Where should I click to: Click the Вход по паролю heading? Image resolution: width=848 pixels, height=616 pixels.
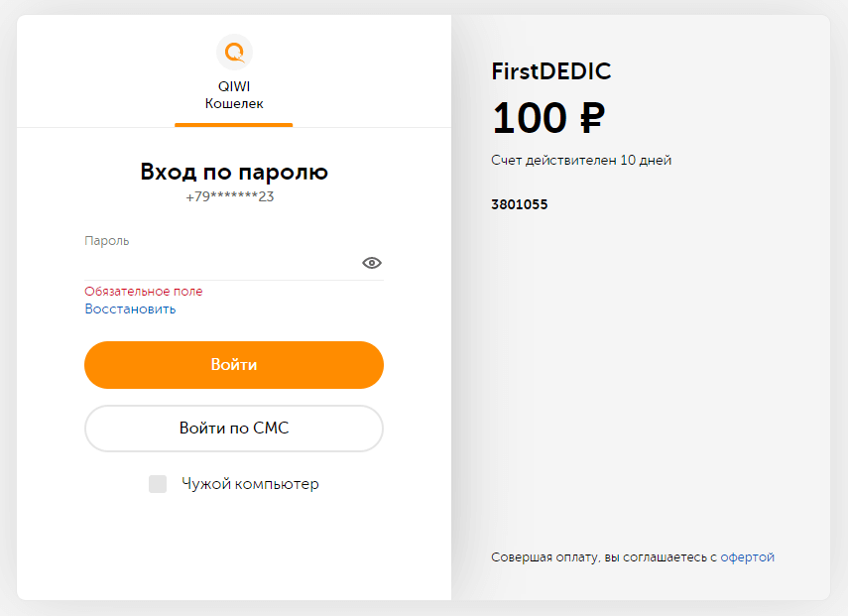(234, 172)
